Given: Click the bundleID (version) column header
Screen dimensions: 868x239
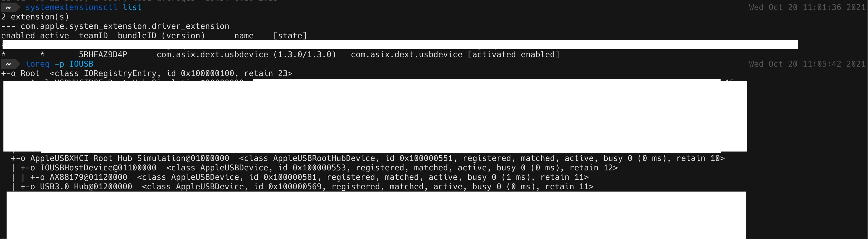Looking at the screenshot, I should (161, 35).
